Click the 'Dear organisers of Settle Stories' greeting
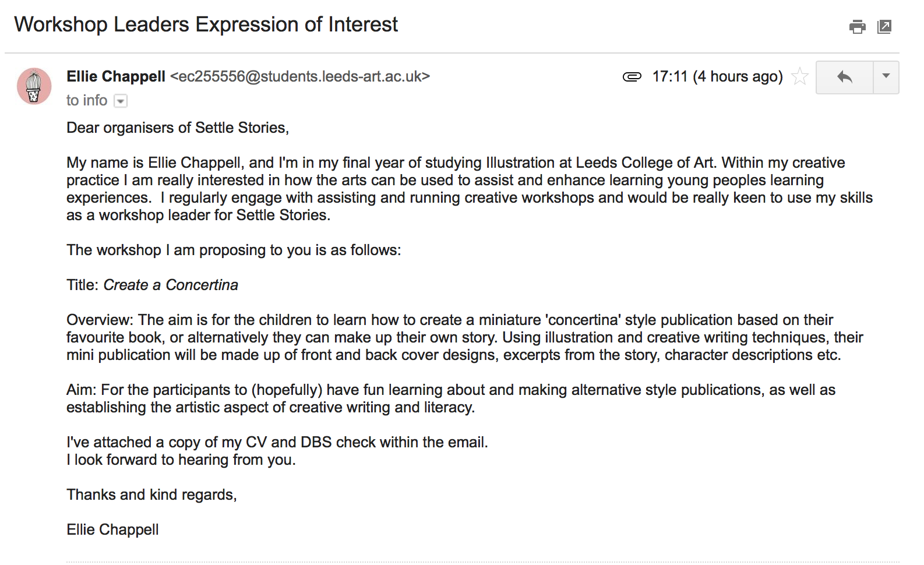Screen dimensions: 924x565 177,128
